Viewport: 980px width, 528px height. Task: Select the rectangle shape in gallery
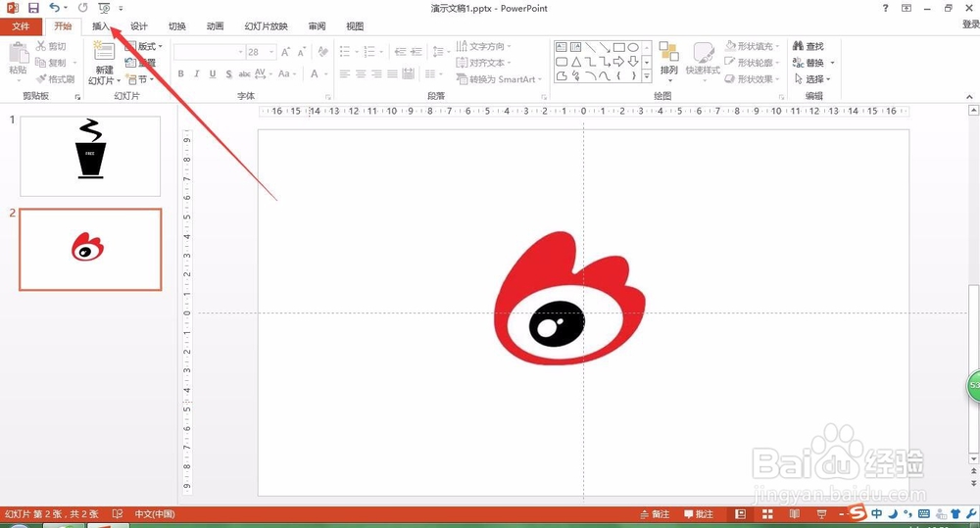coord(618,47)
